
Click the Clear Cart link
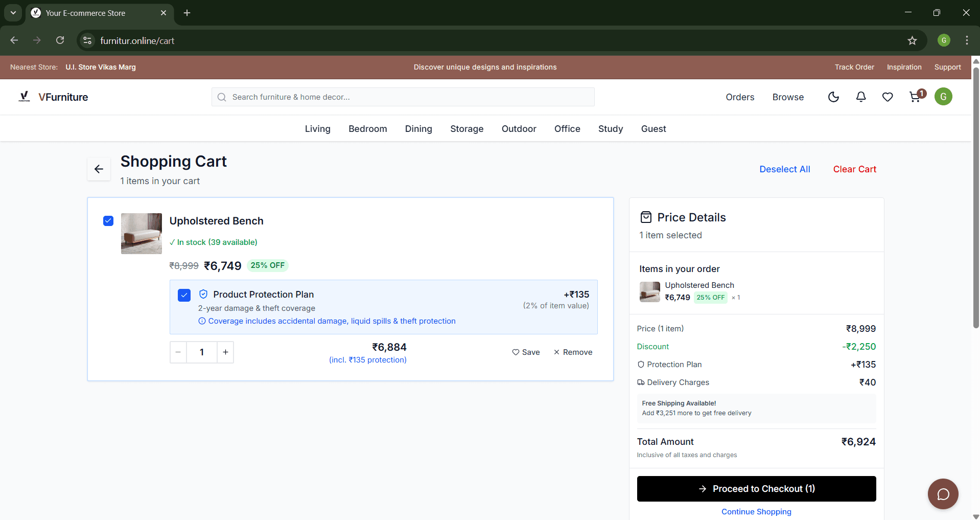[854, 169]
